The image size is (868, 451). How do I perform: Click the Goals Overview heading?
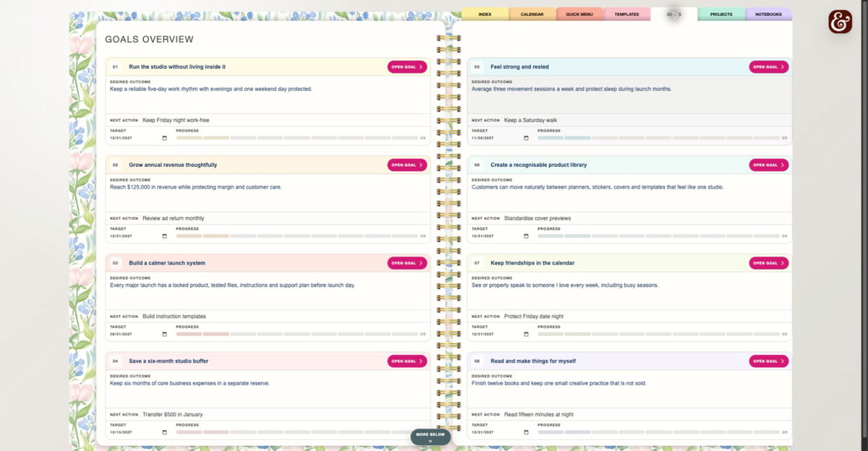pyautogui.click(x=149, y=40)
